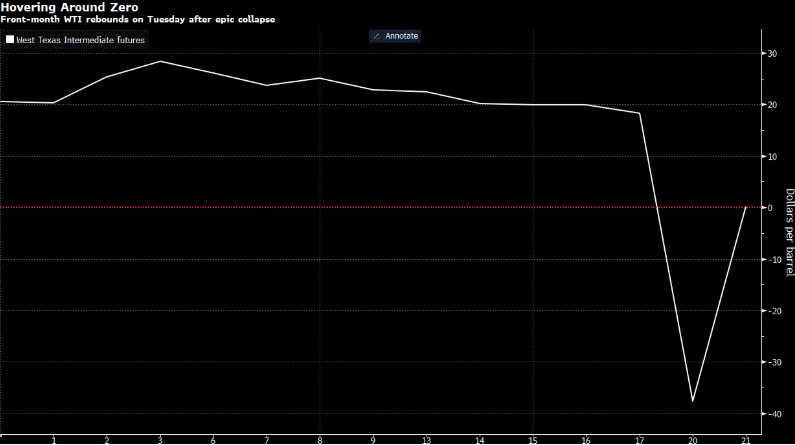
Task: Click the x-axis label 15
Action: [x=532, y=440]
